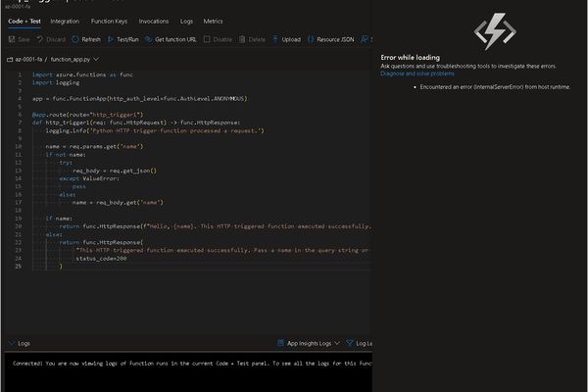This screenshot has height=392, width=588.
Task: Click the app = func.FunctionApp line
Action: [x=139, y=99]
